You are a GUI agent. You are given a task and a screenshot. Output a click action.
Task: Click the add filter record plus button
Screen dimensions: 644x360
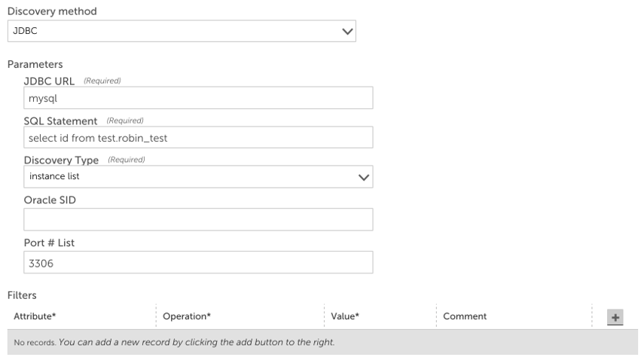click(615, 317)
